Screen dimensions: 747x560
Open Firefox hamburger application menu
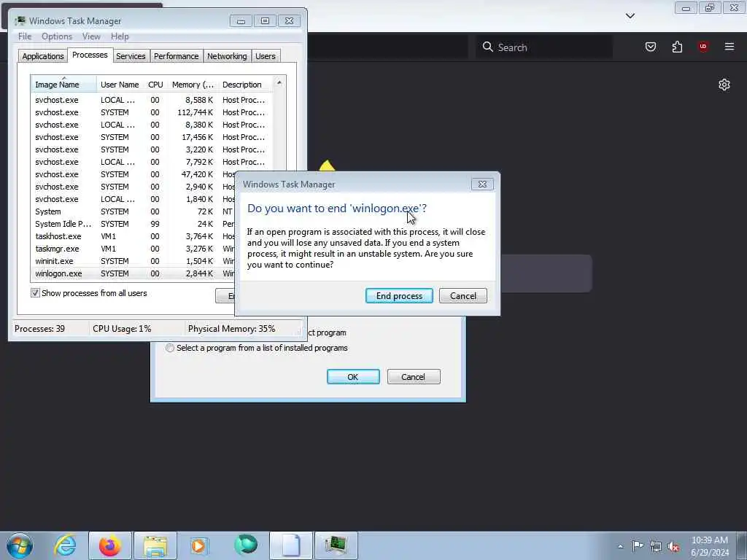(729, 47)
